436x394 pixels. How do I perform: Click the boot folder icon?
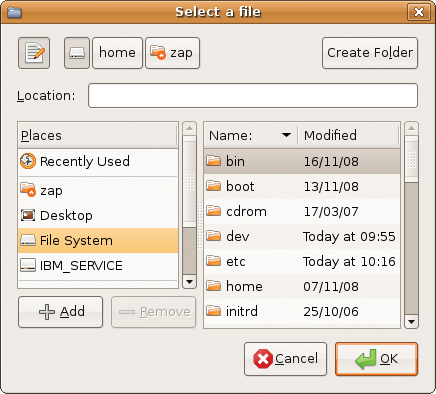pyautogui.click(x=213, y=186)
